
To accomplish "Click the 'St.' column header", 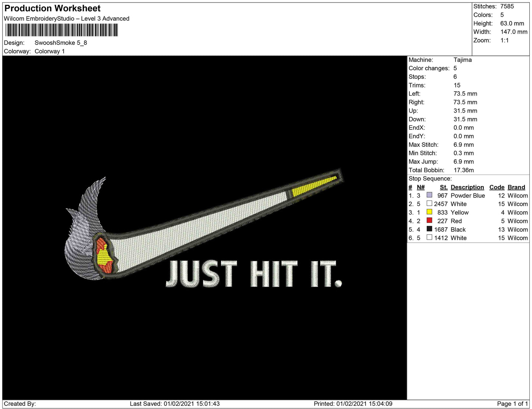I will [444, 187].
